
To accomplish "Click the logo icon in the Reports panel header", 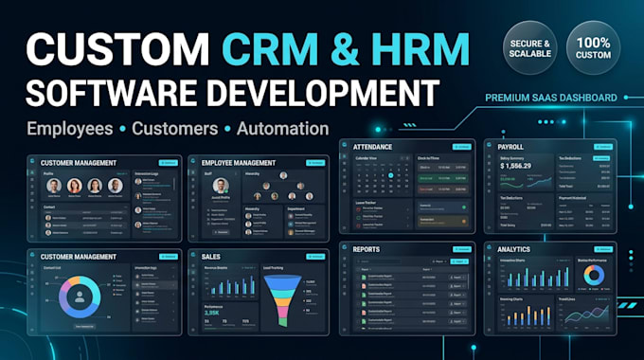I will tap(344, 247).
